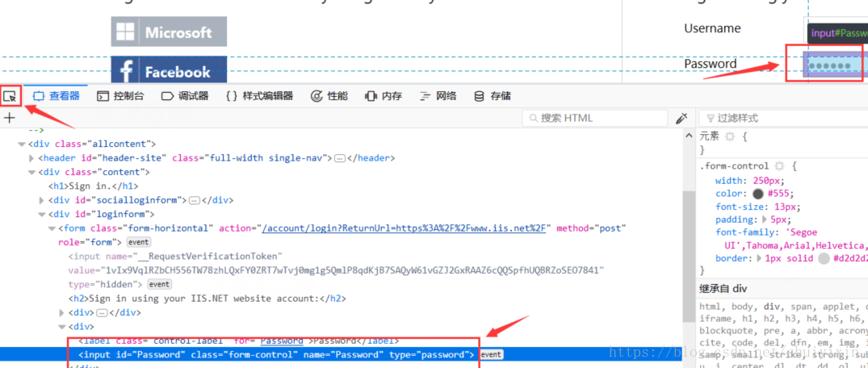Select the __RequestVerificationToken input row

coord(335,270)
